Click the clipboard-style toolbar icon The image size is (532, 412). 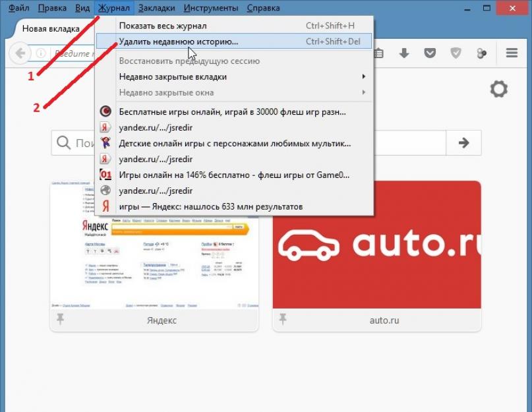pos(378,53)
